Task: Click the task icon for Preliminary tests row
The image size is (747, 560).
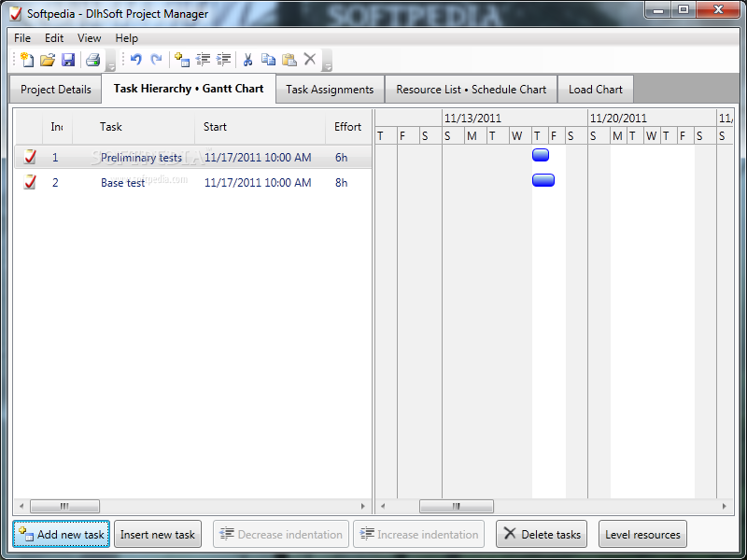Action: click(30, 156)
